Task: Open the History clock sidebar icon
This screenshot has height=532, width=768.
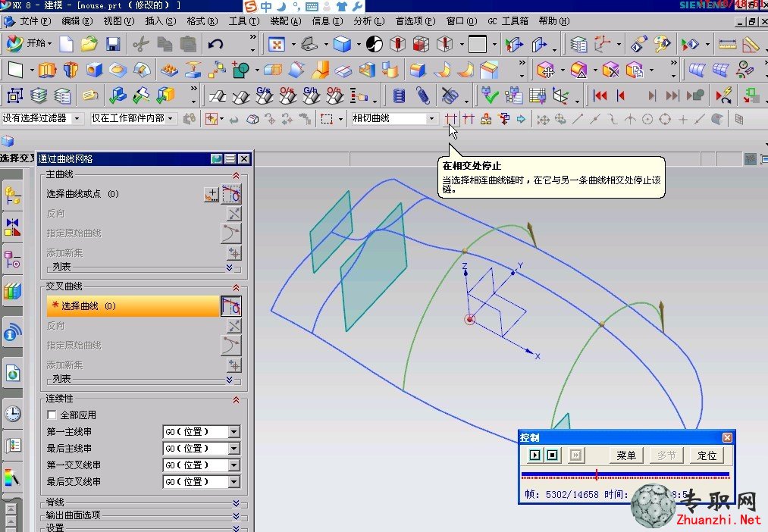Action: pos(13,414)
